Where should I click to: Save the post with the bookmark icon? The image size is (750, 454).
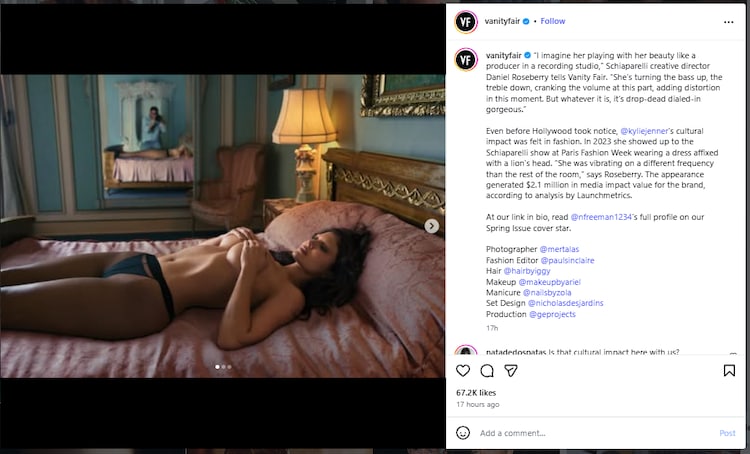(729, 371)
